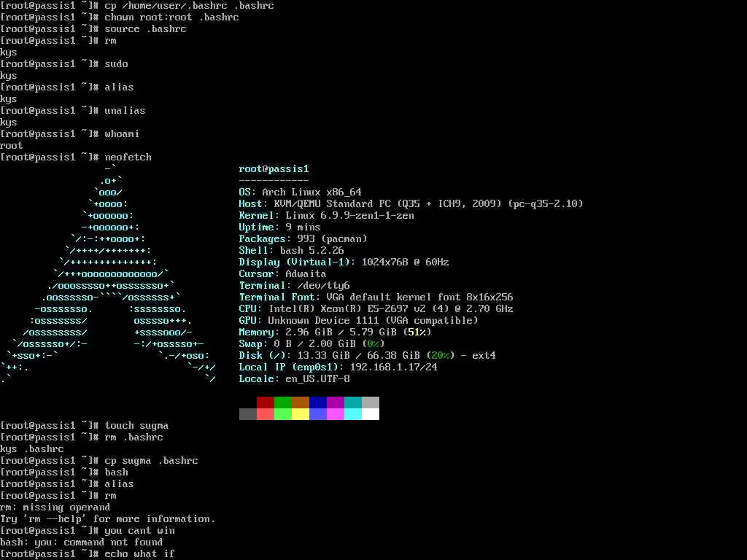
Task: Click the 'bash: you: command not found' line
Action: tap(82, 542)
